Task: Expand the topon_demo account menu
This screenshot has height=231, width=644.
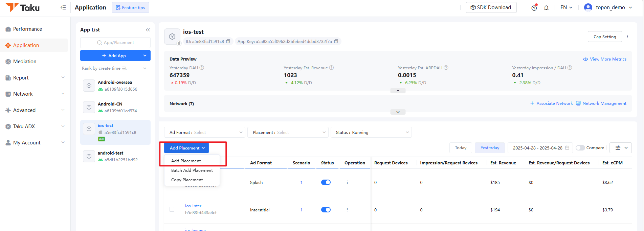Action: click(x=608, y=7)
